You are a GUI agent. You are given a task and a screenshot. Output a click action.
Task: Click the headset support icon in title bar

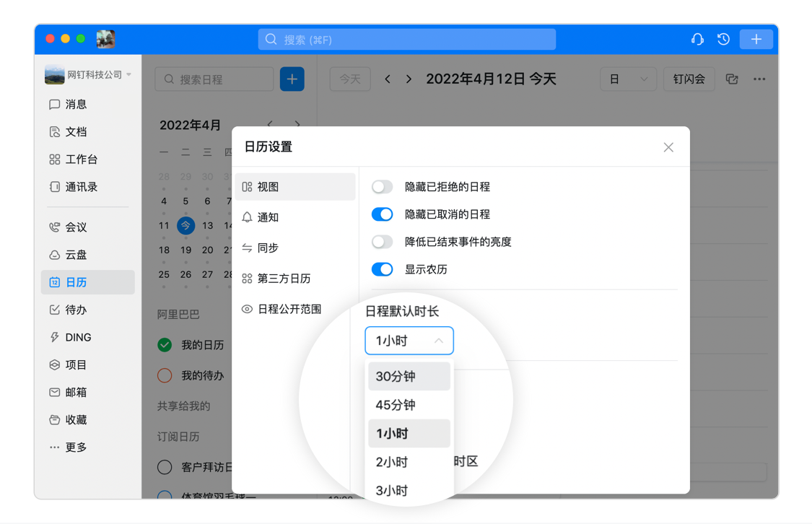pos(697,40)
